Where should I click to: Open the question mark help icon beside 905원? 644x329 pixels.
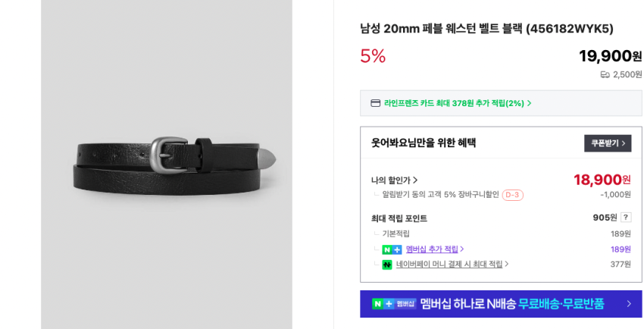[626, 218]
